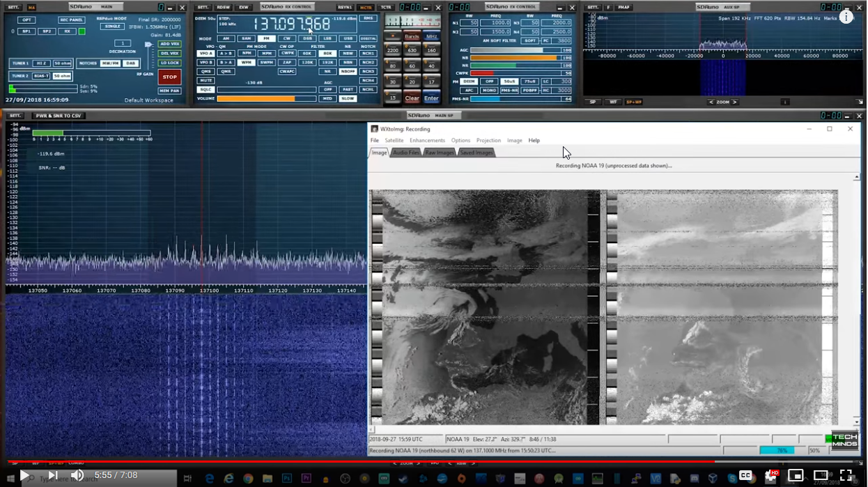Screen dimensions: 868x487
Task: Open the Enhancements menu in WXtoImg
Action: click(x=427, y=141)
